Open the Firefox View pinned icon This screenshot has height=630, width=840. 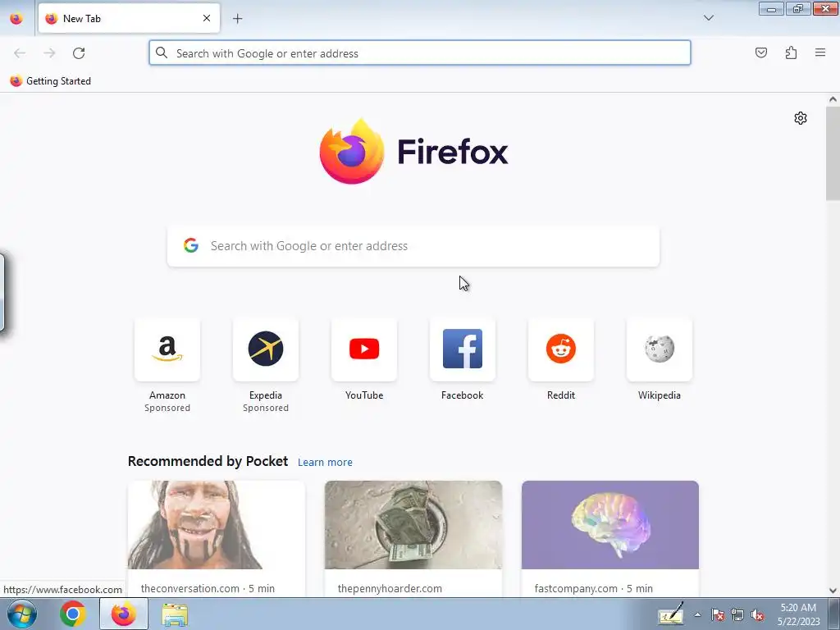[x=16, y=18]
